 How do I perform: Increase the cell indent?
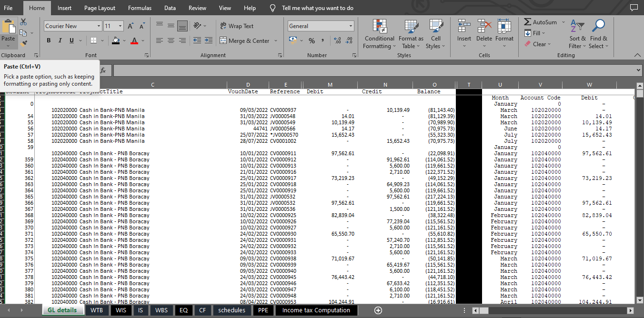[x=209, y=41]
